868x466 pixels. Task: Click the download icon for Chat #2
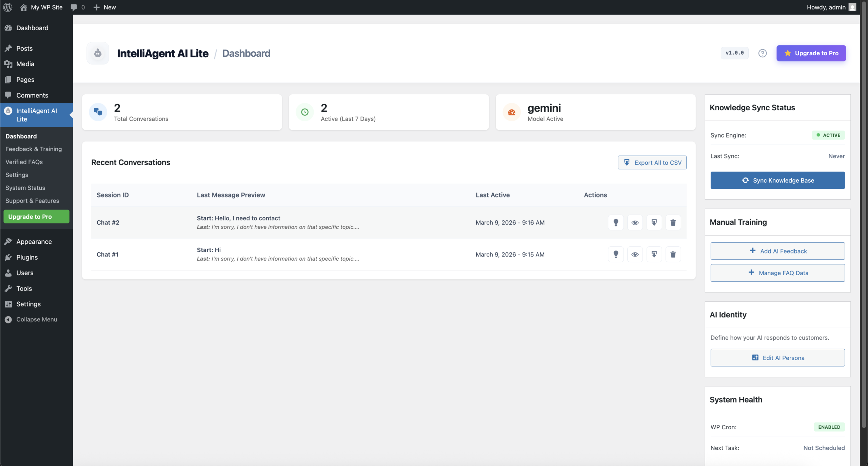point(654,222)
